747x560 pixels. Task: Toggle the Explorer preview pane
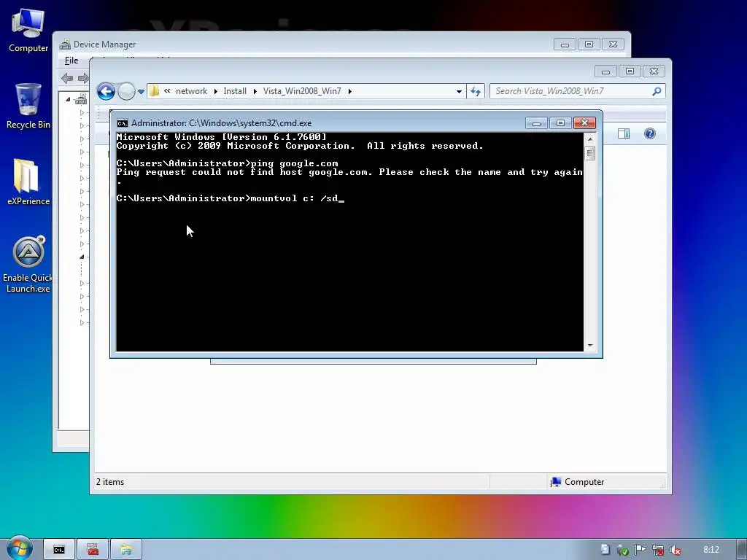pyautogui.click(x=624, y=133)
